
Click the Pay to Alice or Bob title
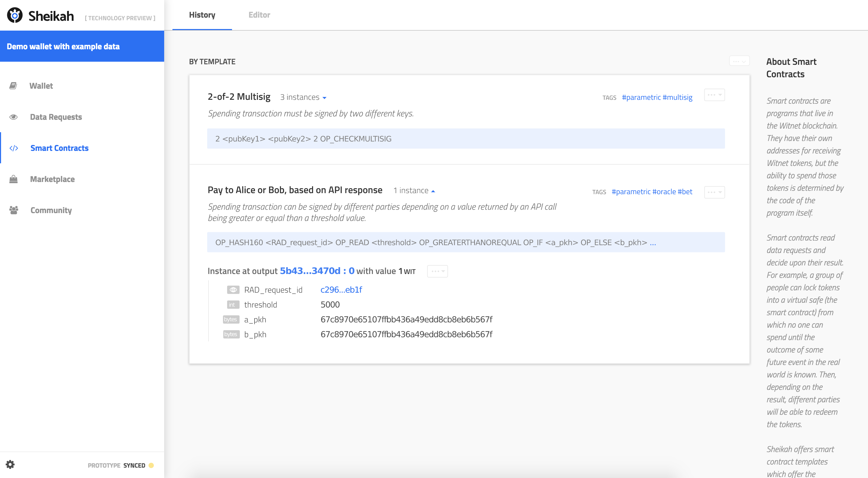[295, 190]
